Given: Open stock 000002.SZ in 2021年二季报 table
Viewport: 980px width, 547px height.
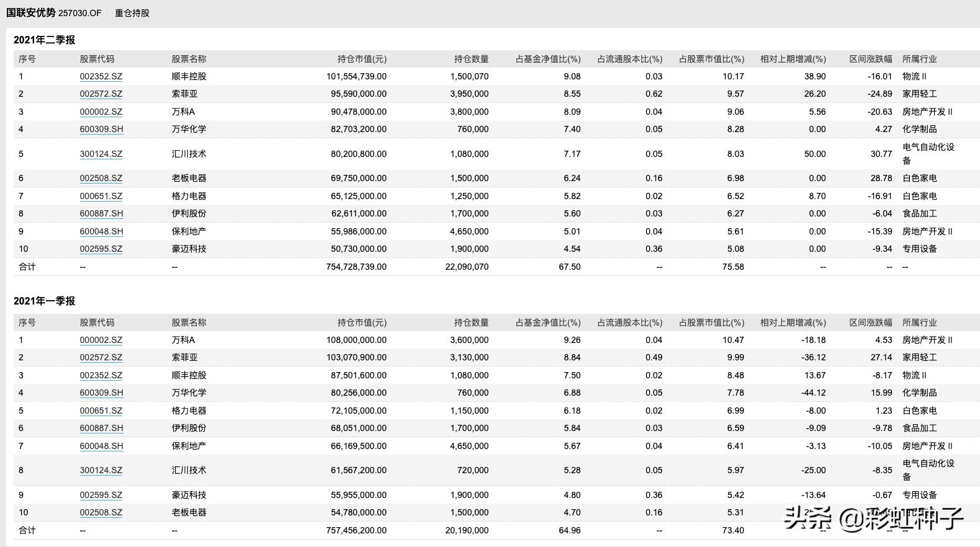Looking at the screenshot, I should [101, 112].
